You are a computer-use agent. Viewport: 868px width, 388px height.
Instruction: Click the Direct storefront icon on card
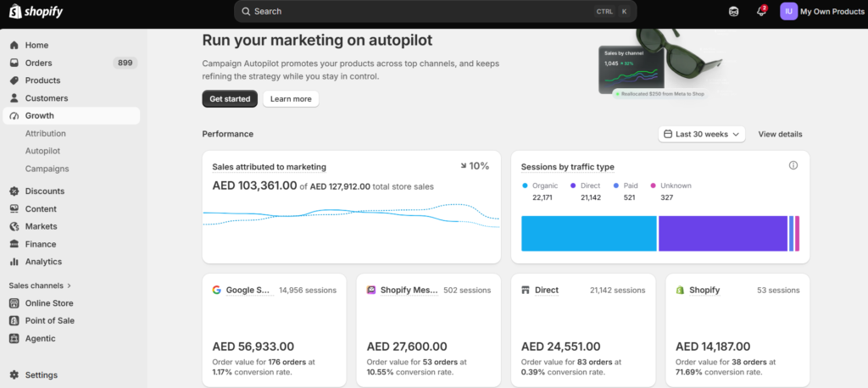[526, 290]
